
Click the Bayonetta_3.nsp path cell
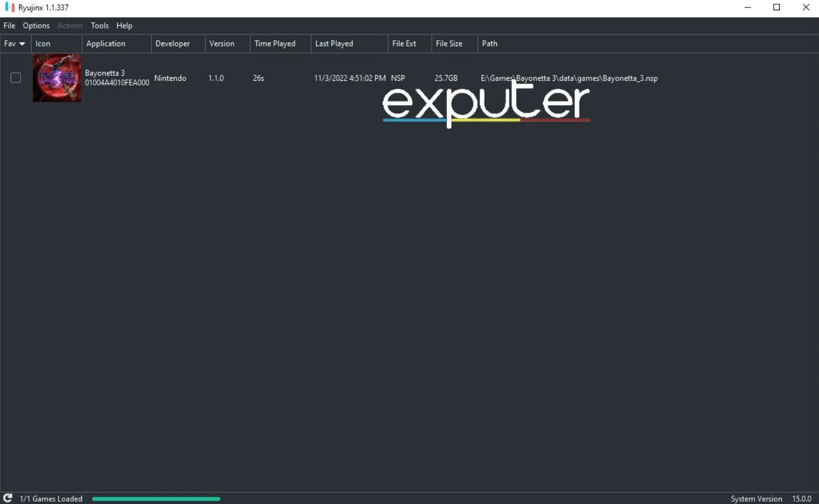coord(569,78)
